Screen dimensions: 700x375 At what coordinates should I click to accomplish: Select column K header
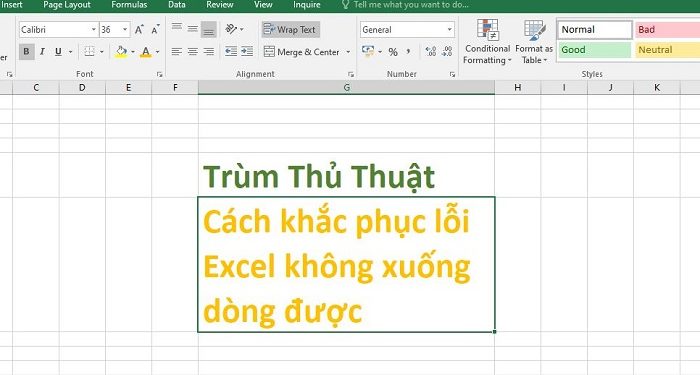657,88
